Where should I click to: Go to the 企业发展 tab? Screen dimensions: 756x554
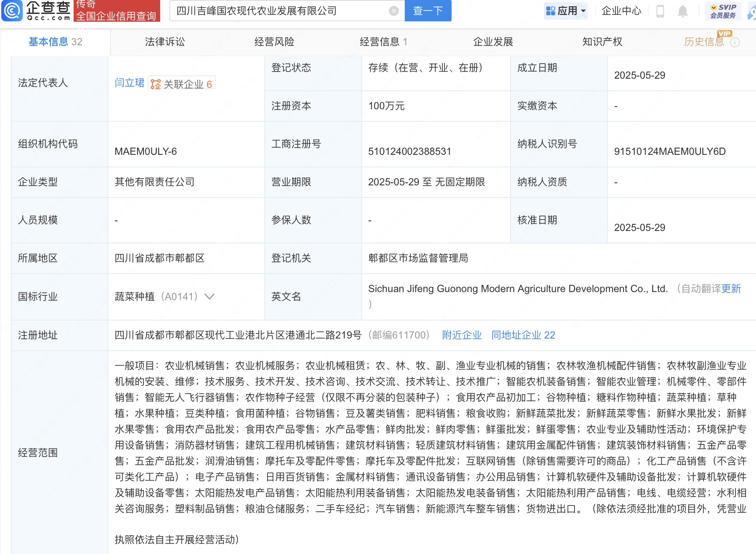[493, 42]
